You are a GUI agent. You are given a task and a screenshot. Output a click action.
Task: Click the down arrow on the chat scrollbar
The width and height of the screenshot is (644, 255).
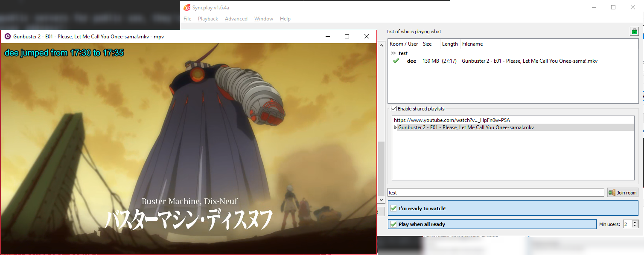pyautogui.click(x=381, y=200)
